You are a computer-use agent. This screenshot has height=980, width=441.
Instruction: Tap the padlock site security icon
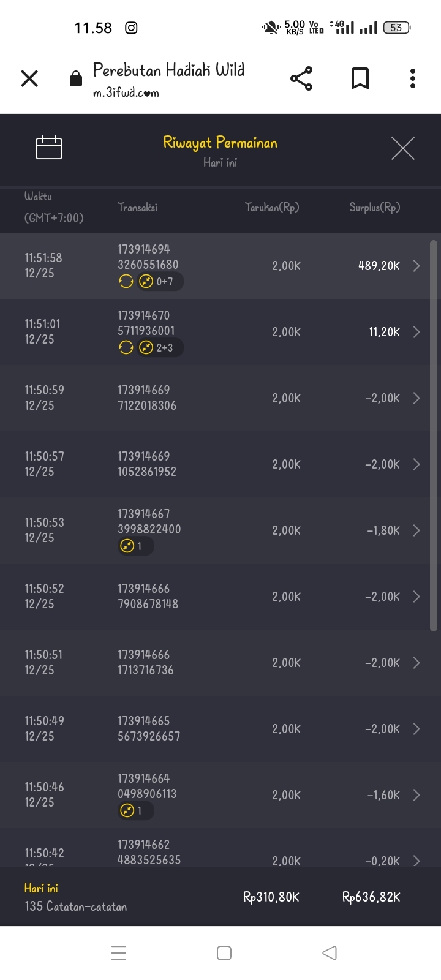[76, 79]
